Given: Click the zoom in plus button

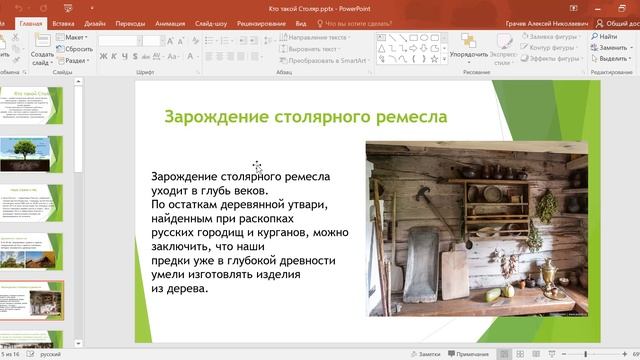Looking at the screenshot, I should [624, 354].
